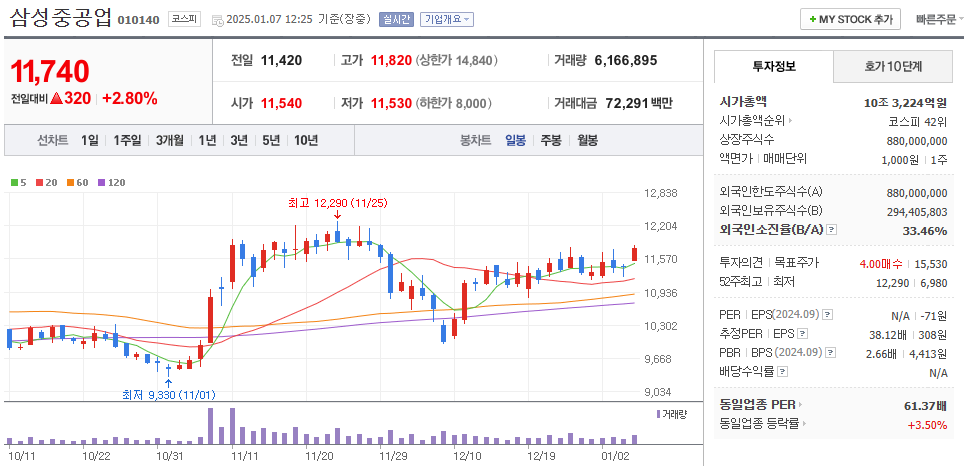The image size is (967, 466).
Task: Select 일봉 candlestick chart
Action: point(516,141)
